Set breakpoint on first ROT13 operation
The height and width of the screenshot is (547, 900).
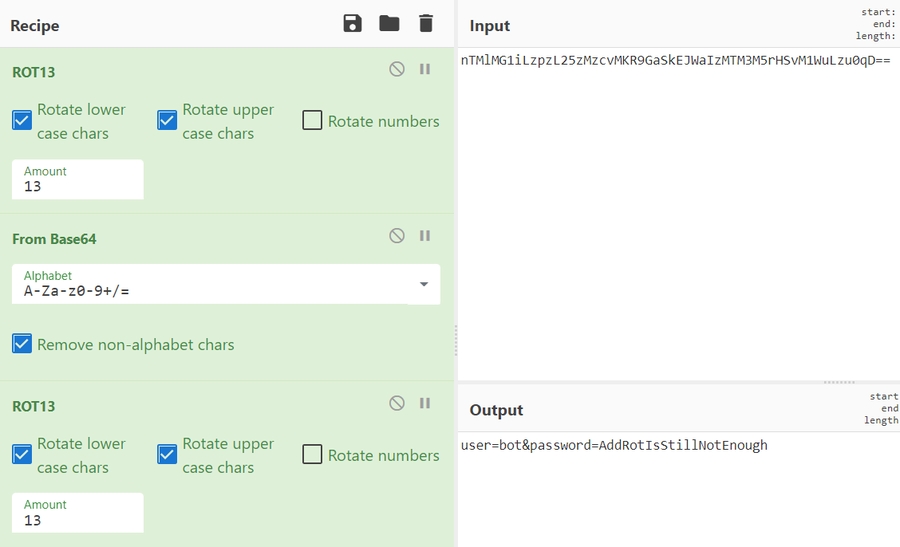coord(425,69)
